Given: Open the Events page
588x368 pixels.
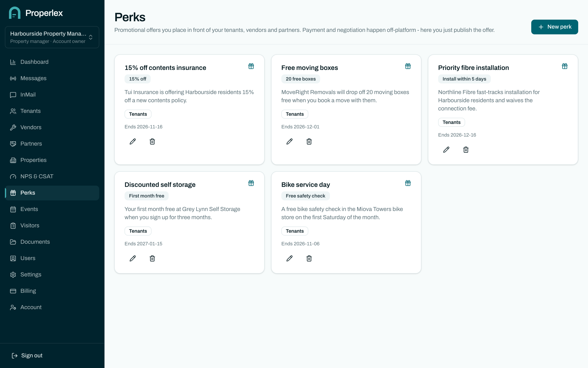Looking at the screenshot, I should click(52, 209).
